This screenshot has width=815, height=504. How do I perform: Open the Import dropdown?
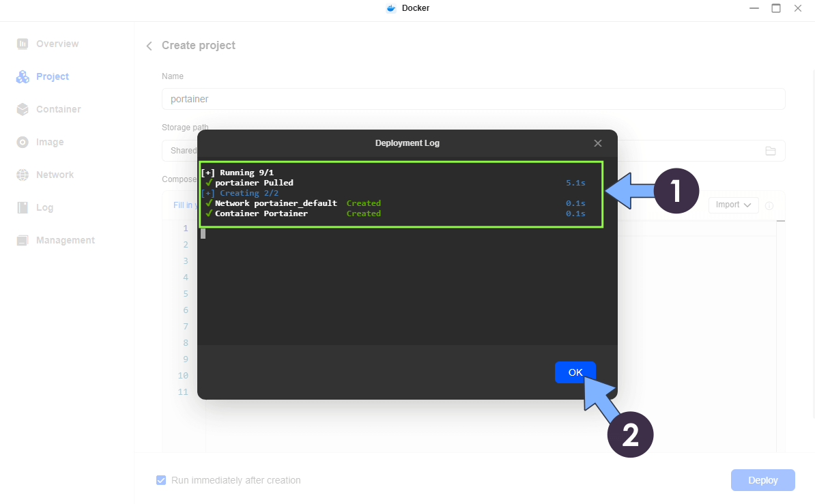(x=733, y=205)
